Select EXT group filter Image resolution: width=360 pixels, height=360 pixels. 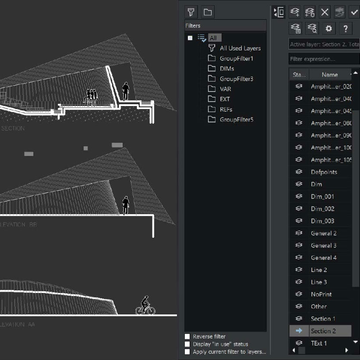225,99
